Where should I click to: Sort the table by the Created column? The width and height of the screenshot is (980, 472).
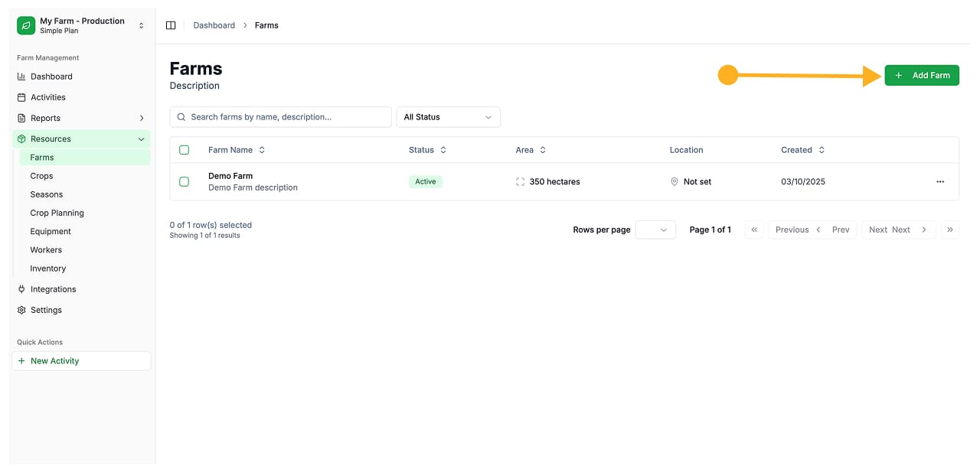(802, 149)
